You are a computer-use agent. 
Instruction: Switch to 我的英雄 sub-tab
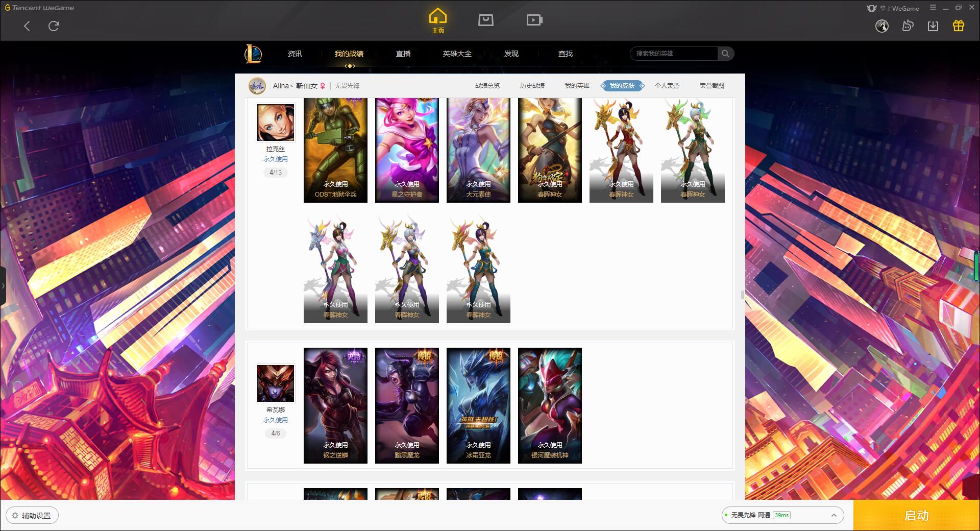pos(577,86)
